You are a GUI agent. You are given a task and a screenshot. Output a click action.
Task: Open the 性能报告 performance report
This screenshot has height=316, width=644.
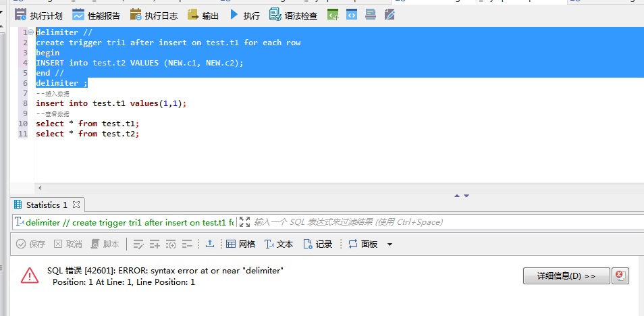(x=97, y=15)
